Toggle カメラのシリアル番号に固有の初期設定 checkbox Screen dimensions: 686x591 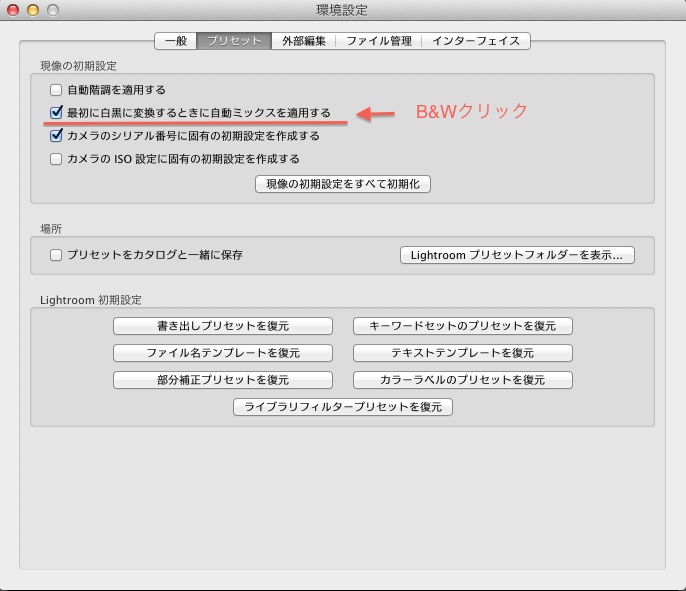click(x=57, y=136)
